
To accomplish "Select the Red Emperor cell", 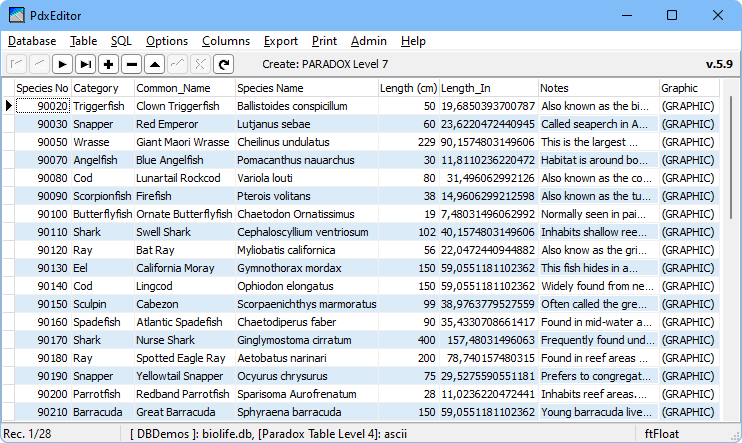I will 183,124.
